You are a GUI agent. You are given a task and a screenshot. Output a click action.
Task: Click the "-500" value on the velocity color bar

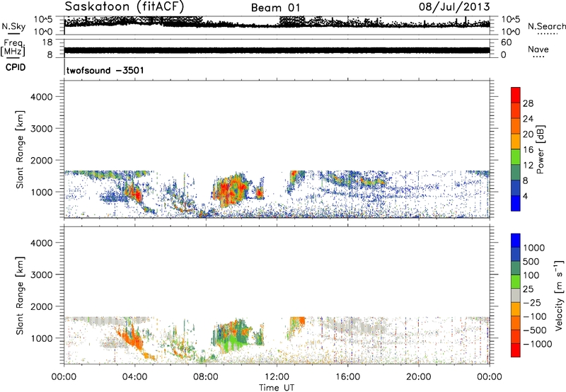coord(534,330)
